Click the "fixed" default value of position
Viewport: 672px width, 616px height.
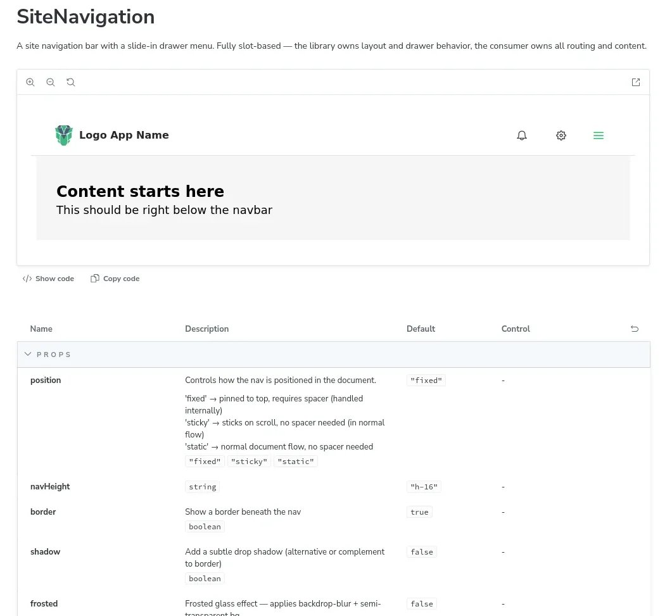426,380
